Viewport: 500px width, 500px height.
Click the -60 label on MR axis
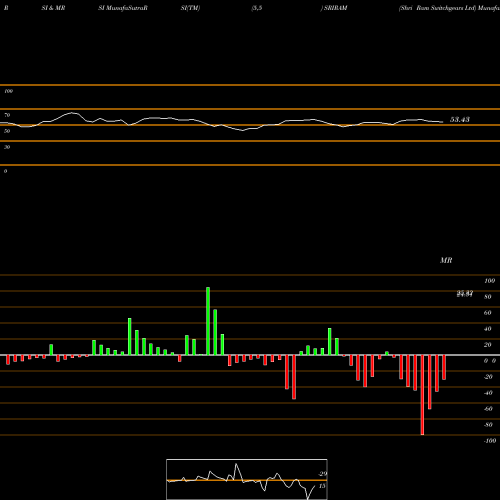pos(488,409)
